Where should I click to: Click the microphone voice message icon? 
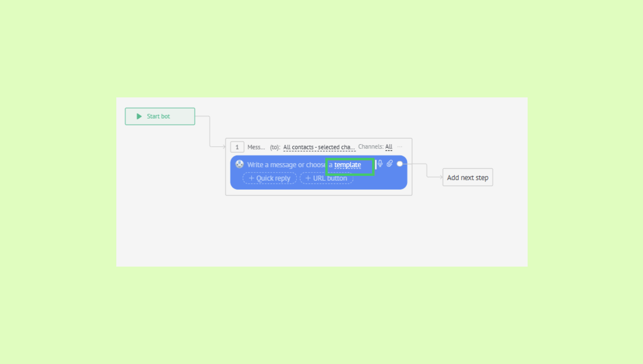[x=380, y=164]
